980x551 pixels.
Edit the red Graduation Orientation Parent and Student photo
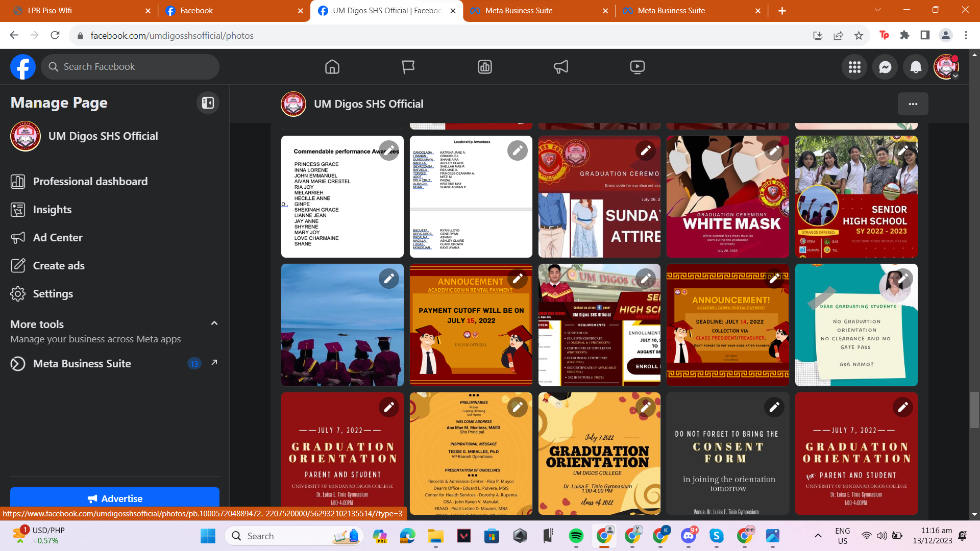coord(389,407)
